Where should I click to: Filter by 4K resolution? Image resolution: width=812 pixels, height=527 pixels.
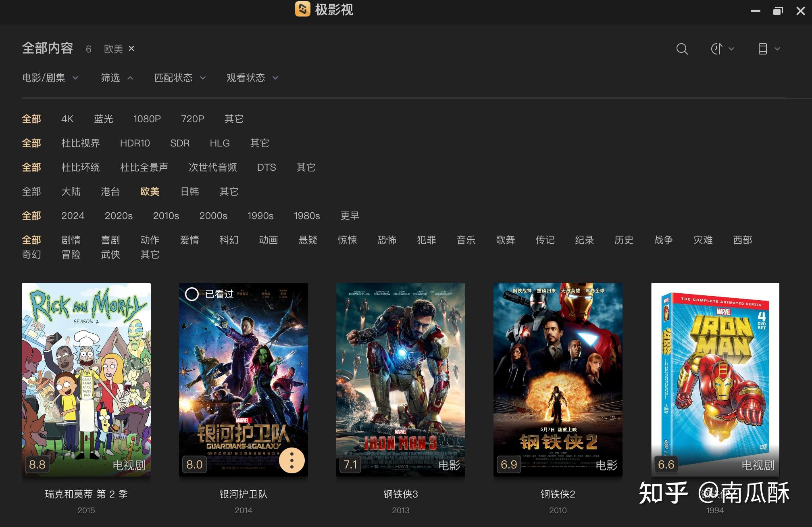pyautogui.click(x=67, y=119)
